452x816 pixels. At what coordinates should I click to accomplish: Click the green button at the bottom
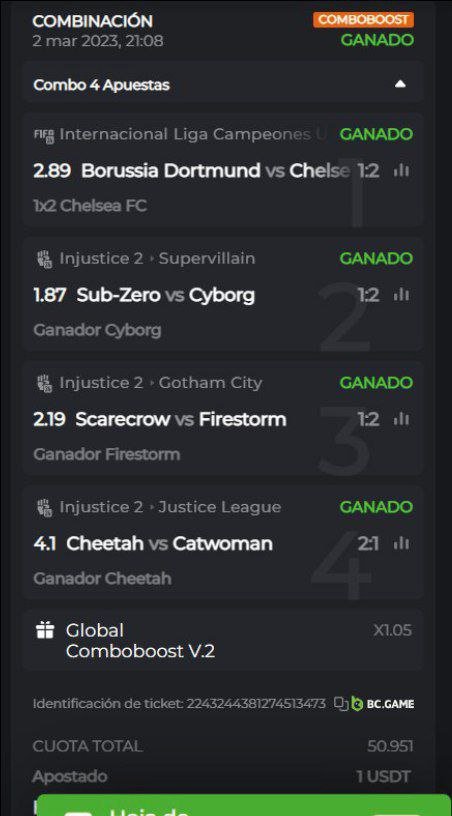[x=243, y=805]
